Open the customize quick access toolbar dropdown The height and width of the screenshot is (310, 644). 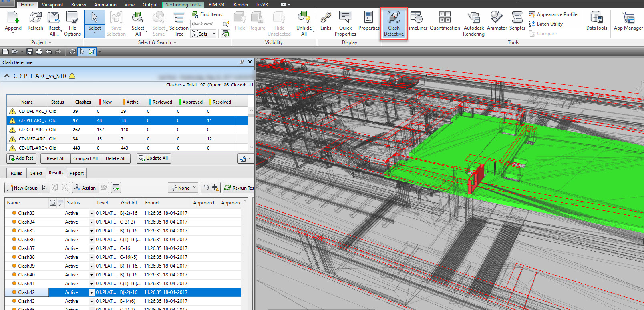coord(100,52)
